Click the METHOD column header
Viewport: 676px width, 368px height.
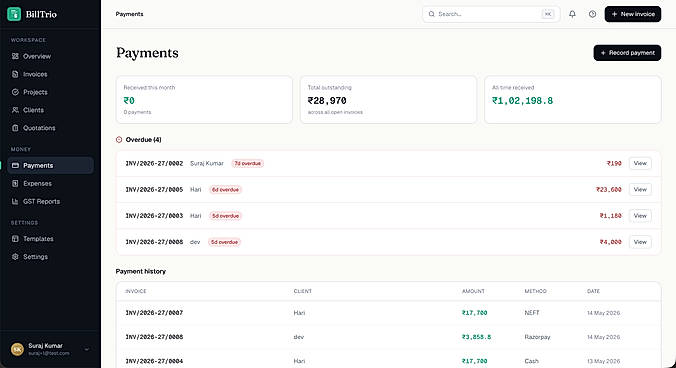535,291
